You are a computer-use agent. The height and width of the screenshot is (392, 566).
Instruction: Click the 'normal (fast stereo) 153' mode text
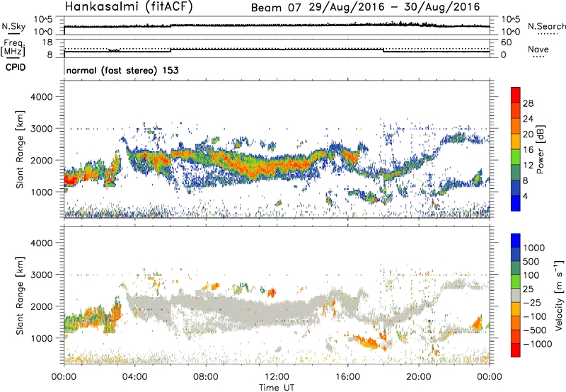point(122,71)
